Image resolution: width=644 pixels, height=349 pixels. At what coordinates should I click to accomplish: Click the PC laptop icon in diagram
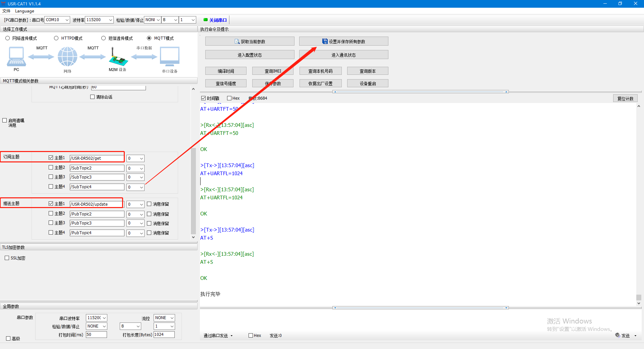click(16, 56)
